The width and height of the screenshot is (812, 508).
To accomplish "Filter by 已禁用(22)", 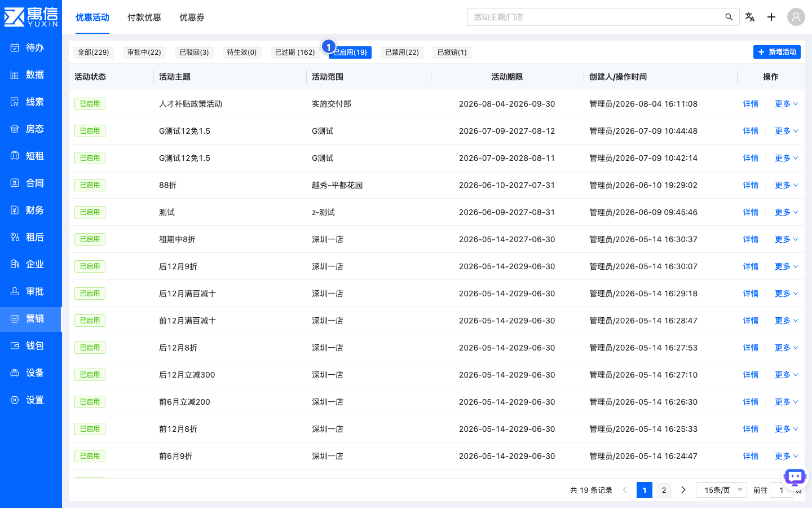I will tap(402, 52).
